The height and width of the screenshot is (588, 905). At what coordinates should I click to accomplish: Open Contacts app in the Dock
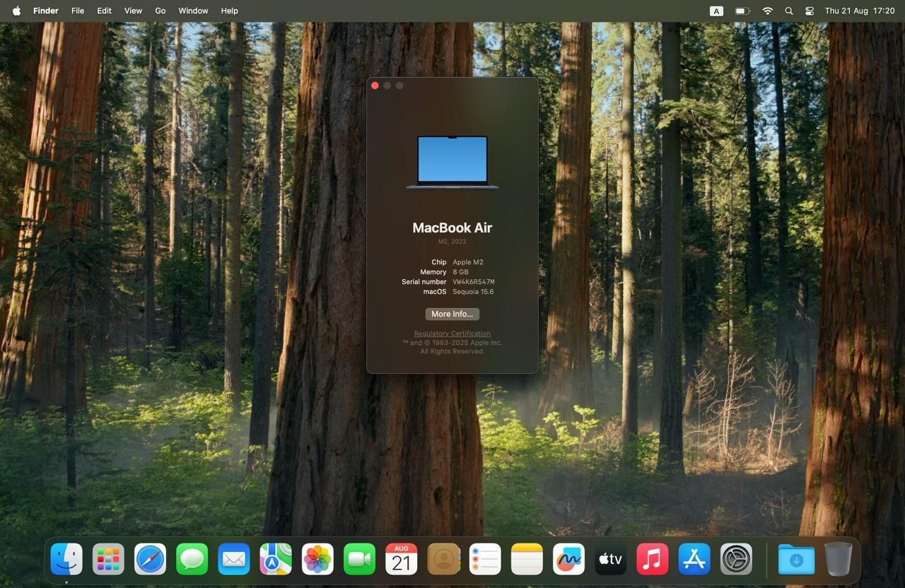click(443, 560)
